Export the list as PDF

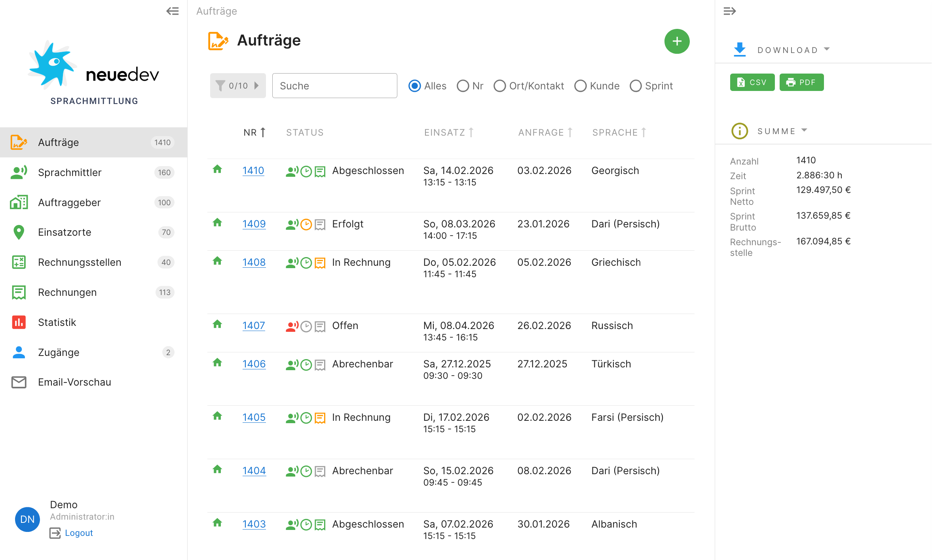[801, 82]
